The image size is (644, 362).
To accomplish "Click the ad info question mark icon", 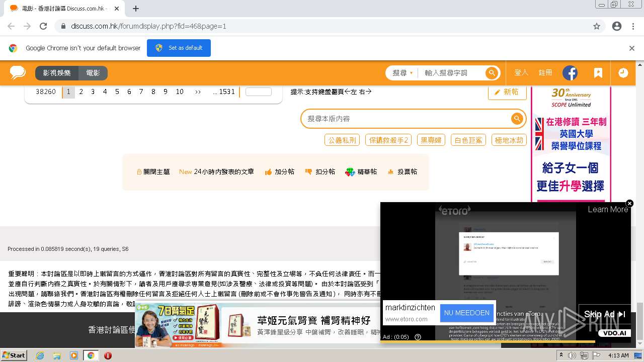I will pyautogui.click(x=418, y=337).
